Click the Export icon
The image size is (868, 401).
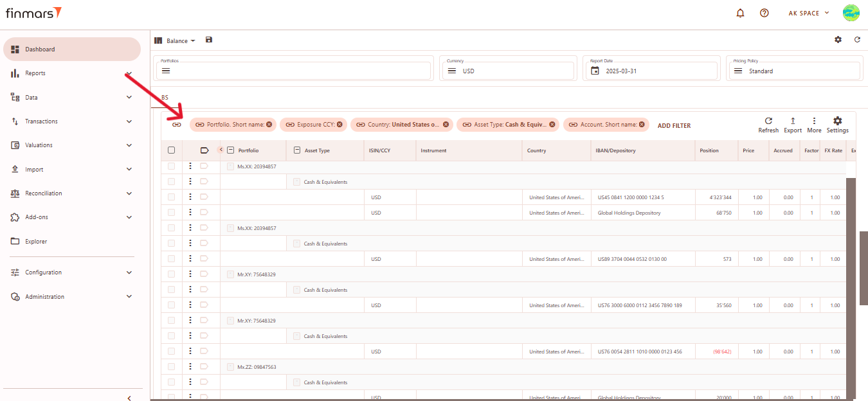click(793, 121)
